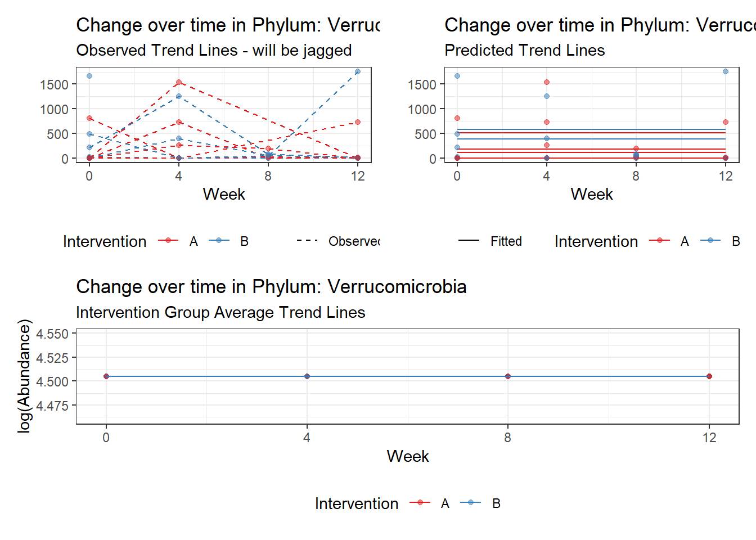Select the week 0 point in Group Average plot
Viewport: 756px width, 540px height.
(106, 376)
